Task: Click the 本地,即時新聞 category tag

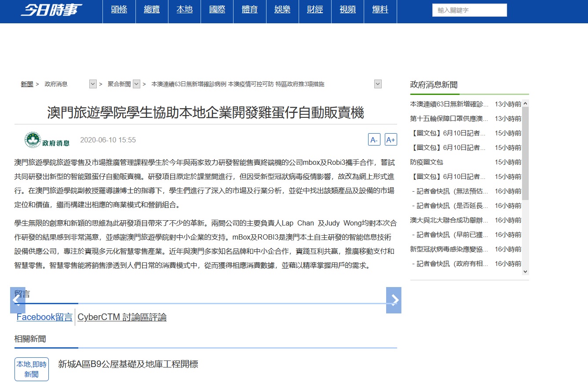Action: [x=32, y=369]
